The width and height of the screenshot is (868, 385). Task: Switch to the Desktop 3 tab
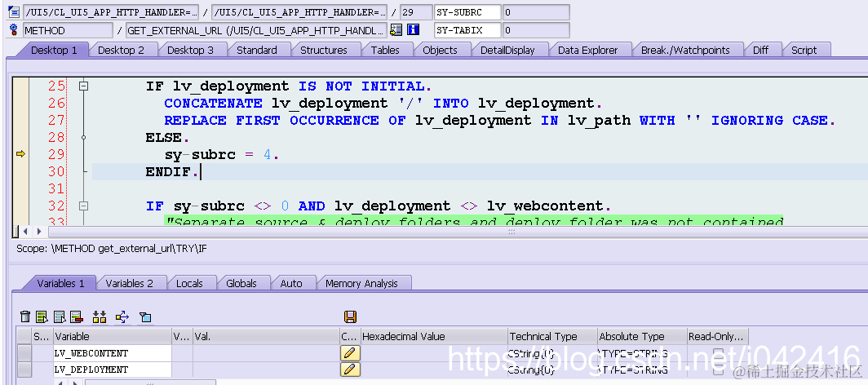coord(190,50)
